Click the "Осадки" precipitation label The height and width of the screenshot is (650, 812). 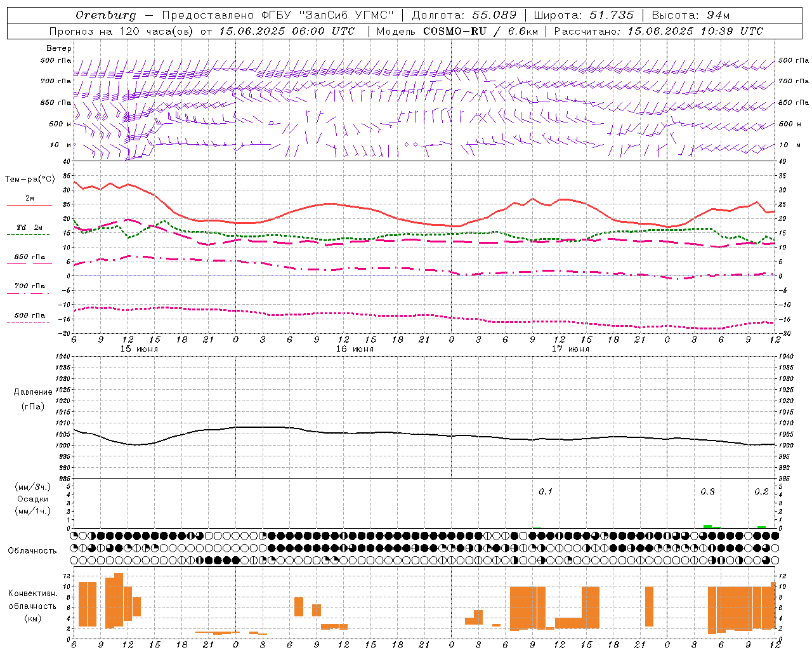pos(33,499)
